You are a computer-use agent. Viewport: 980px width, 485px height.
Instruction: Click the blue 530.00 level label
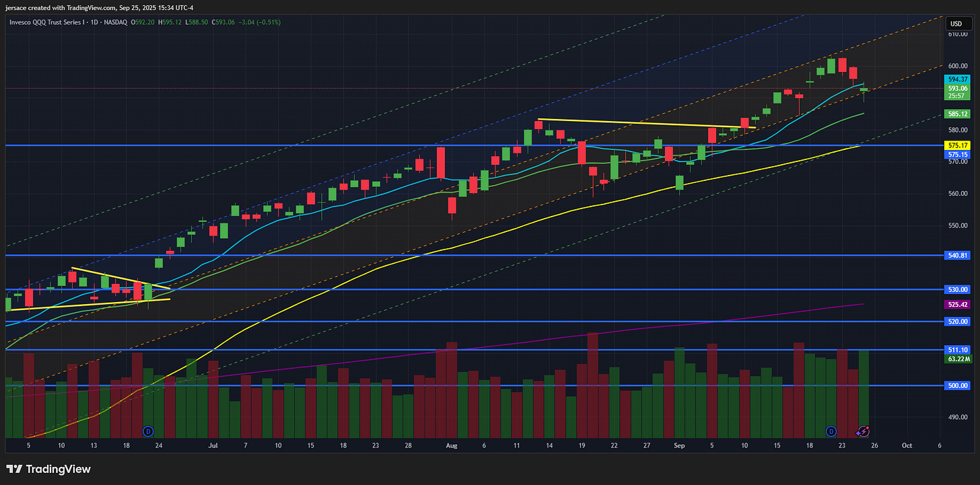coord(957,289)
